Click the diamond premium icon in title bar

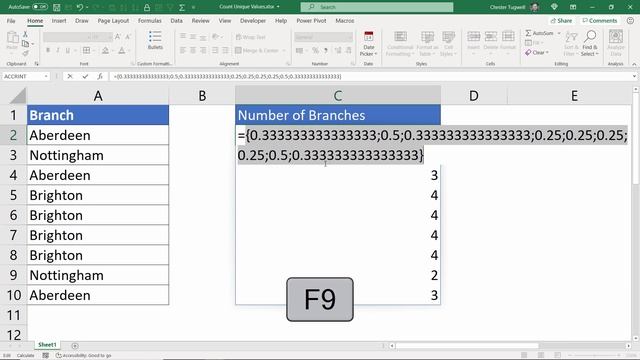(554, 7)
